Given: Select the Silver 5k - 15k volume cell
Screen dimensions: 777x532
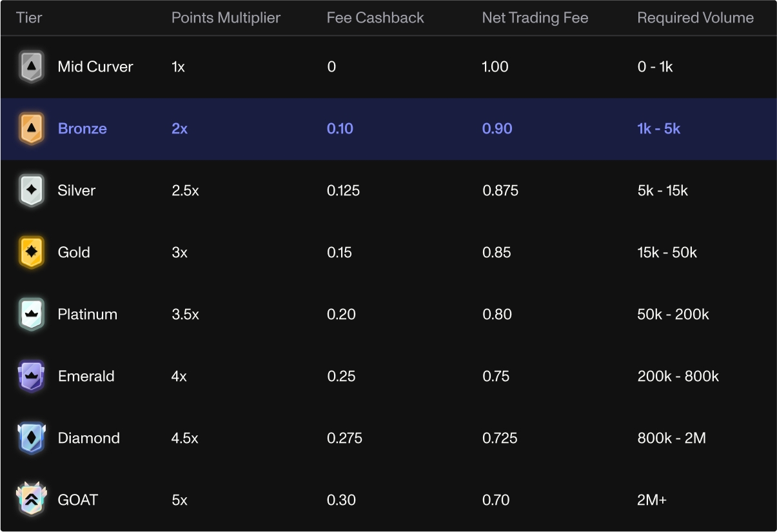Looking at the screenshot, I should (x=662, y=191).
